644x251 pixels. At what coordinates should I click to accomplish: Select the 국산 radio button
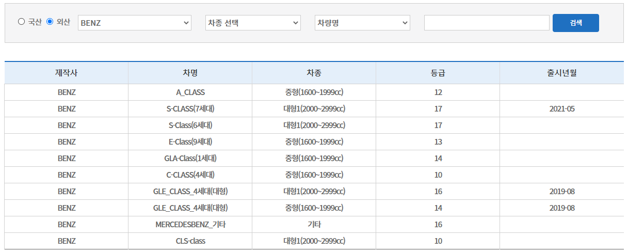click(x=21, y=22)
